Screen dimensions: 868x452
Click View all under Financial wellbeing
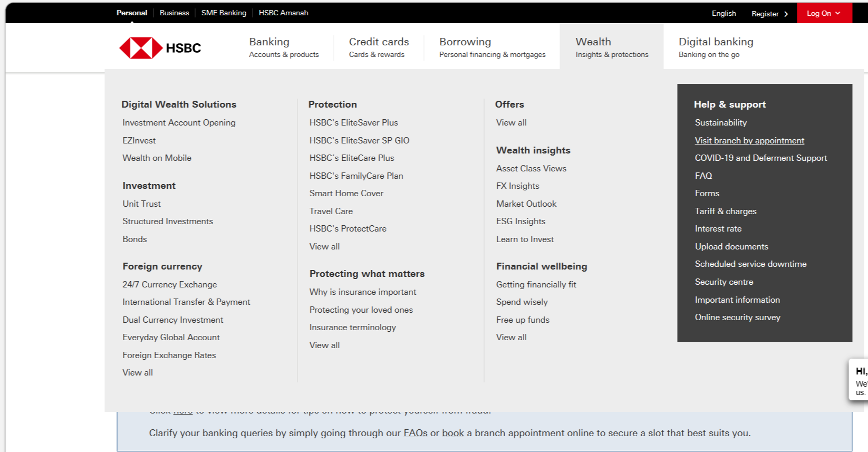pos(511,337)
